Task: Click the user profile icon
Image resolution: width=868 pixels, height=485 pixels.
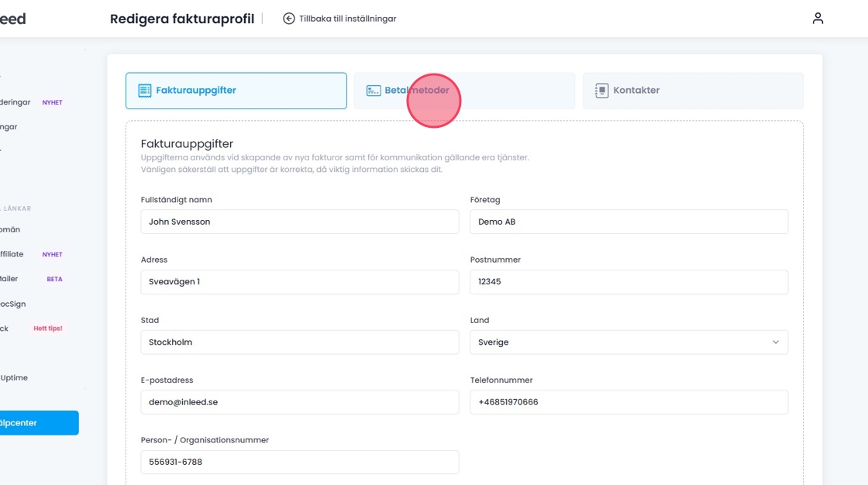Action: (x=818, y=19)
